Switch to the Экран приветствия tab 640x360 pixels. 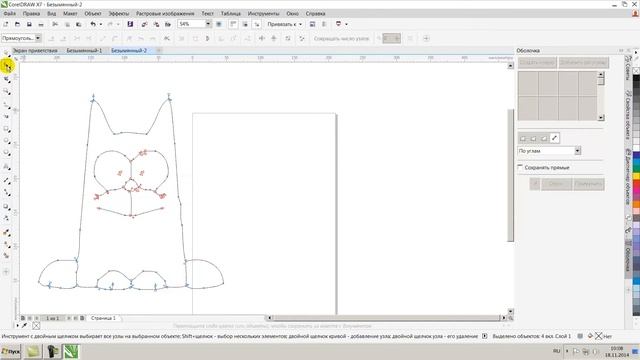point(35,51)
